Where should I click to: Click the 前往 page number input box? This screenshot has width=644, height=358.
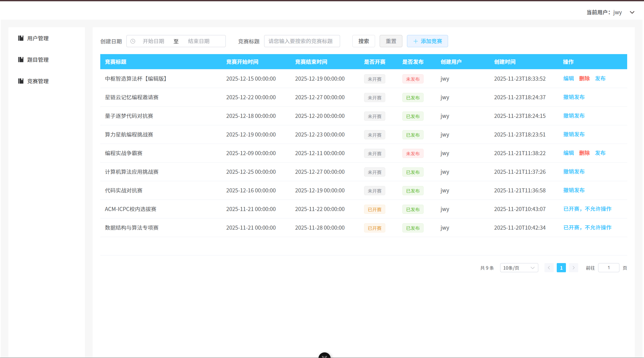click(609, 268)
